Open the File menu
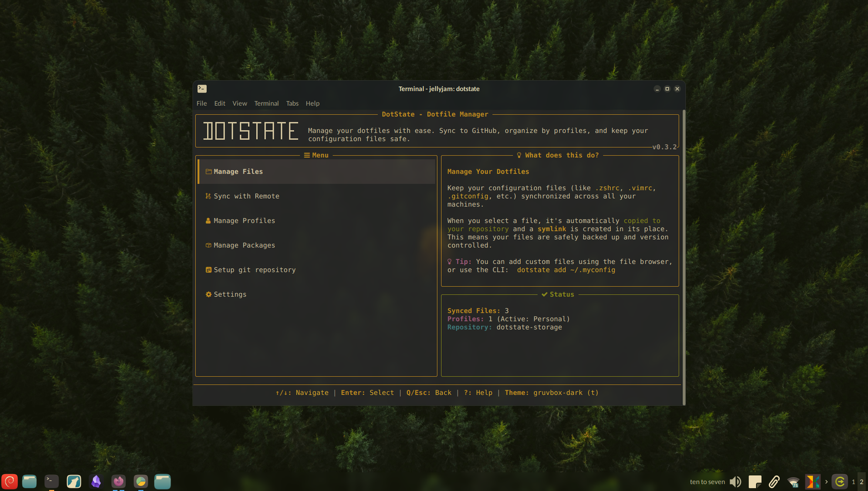 click(x=201, y=104)
